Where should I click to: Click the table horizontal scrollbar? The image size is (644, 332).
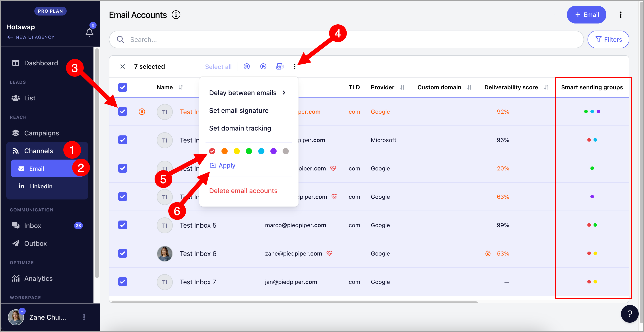(x=294, y=302)
